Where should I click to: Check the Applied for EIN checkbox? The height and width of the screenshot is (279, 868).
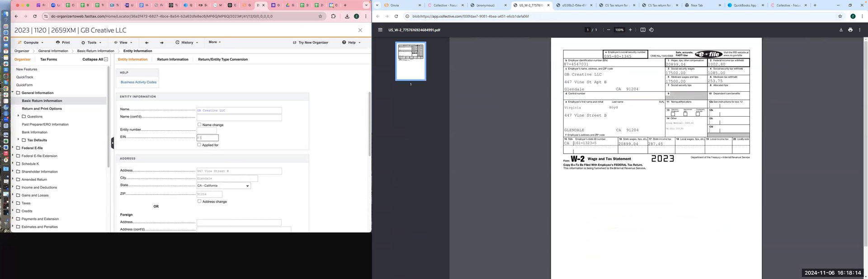[x=199, y=145]
